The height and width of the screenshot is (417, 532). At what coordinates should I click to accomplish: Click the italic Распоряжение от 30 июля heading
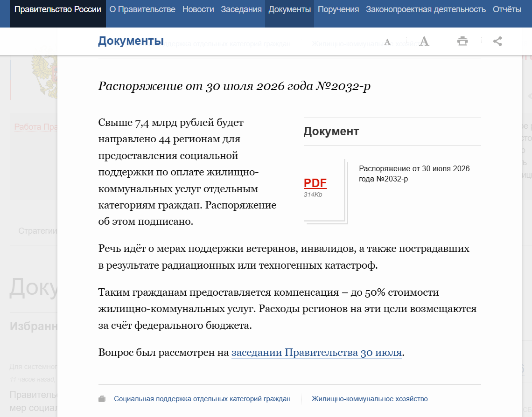tap(234, 86)
